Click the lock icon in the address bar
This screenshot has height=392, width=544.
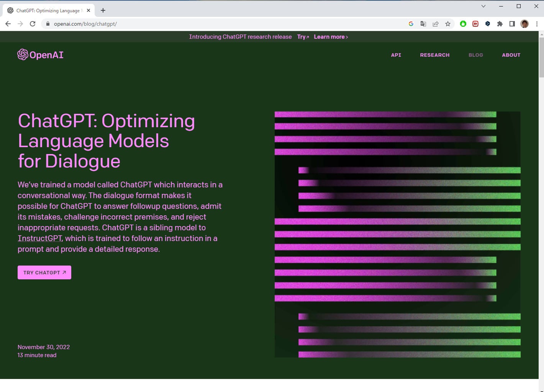48,24
